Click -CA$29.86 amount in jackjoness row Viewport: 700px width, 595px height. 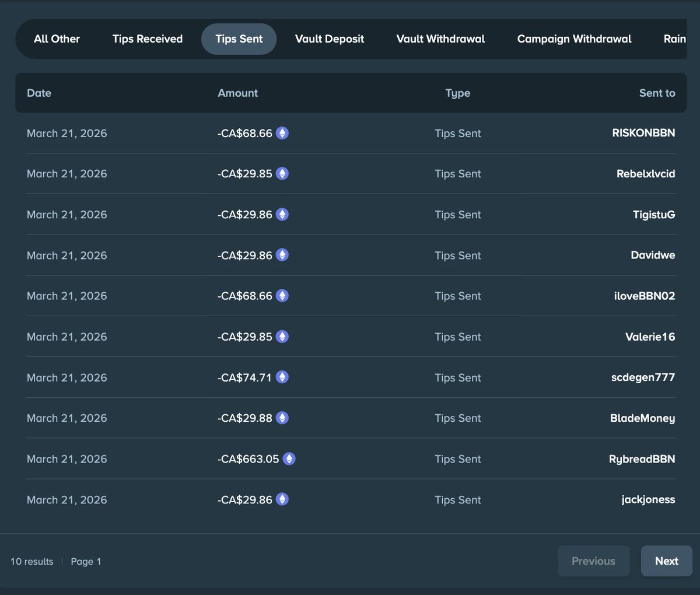(245, 500)
